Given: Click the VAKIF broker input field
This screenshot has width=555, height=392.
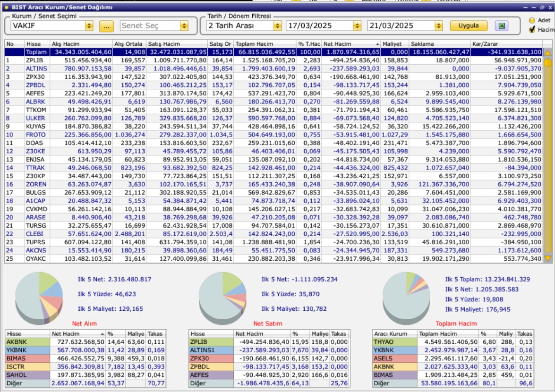Looking at the screenshot, I should (48, 26).
